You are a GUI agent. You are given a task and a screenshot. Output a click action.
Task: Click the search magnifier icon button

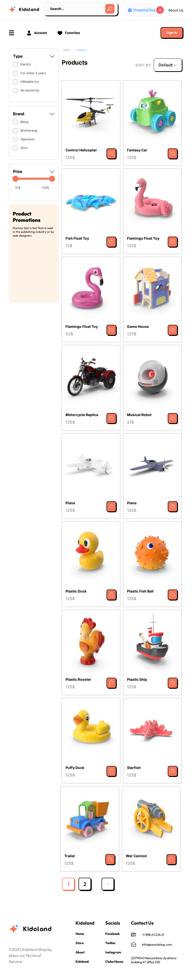(110, 9)
